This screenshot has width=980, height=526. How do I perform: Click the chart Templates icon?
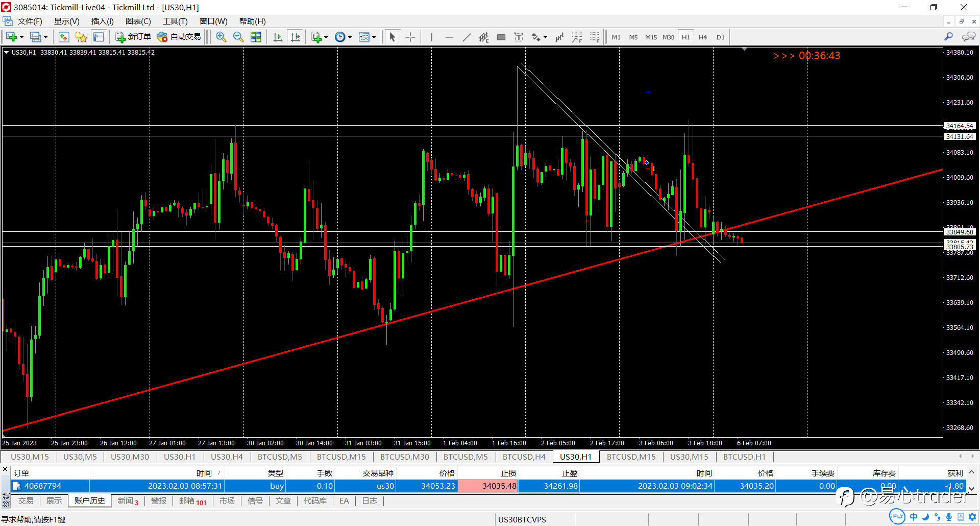click(364, 37)
